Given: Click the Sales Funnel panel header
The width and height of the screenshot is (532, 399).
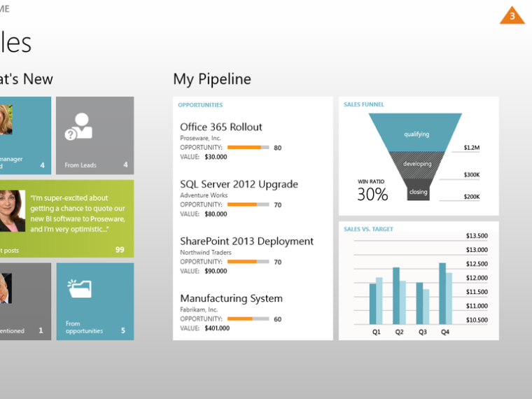Looking at the screenshot, I should point(364,105).
